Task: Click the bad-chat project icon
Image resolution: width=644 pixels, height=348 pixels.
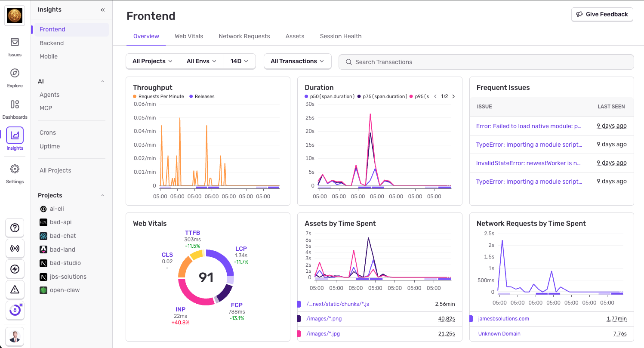Action: [x=43, y=236]
